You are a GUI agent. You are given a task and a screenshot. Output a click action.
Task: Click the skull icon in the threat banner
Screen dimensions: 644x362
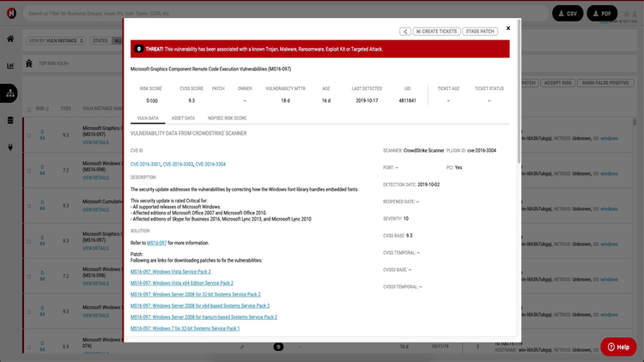tap(139, 49)
